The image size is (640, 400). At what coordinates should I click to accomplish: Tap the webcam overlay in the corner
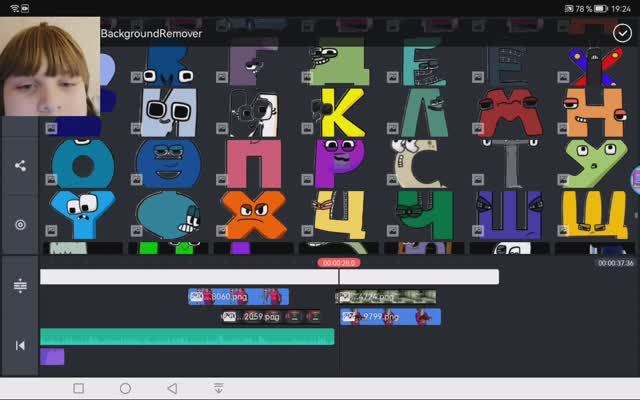tap(50, 67)
